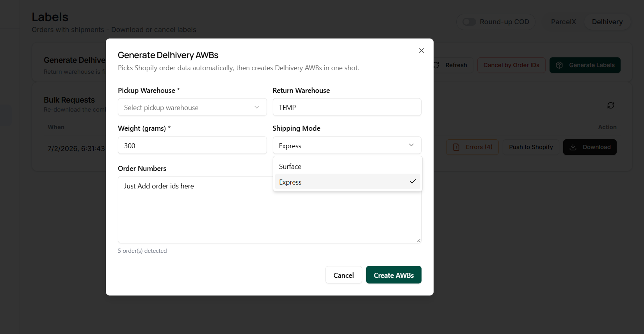This screenshot has height=334, width=644.
Task: Select Express from the shipping mode list
Action: [x=347, y=182]
